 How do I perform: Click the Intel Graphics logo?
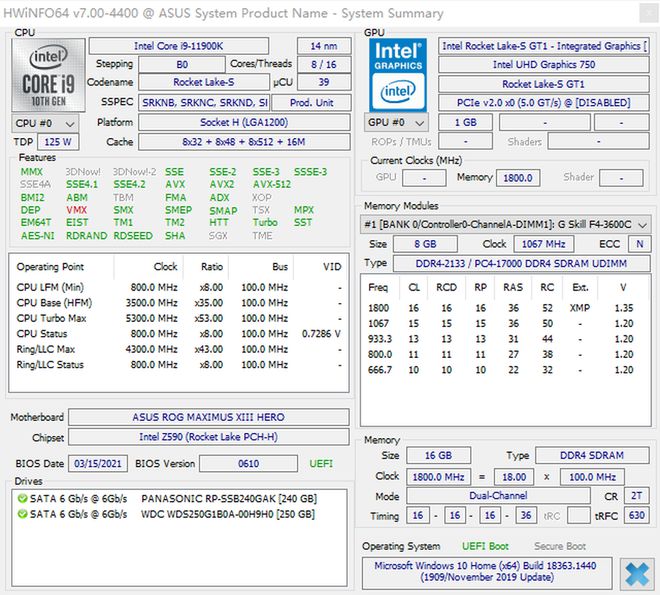coord(398,75)
